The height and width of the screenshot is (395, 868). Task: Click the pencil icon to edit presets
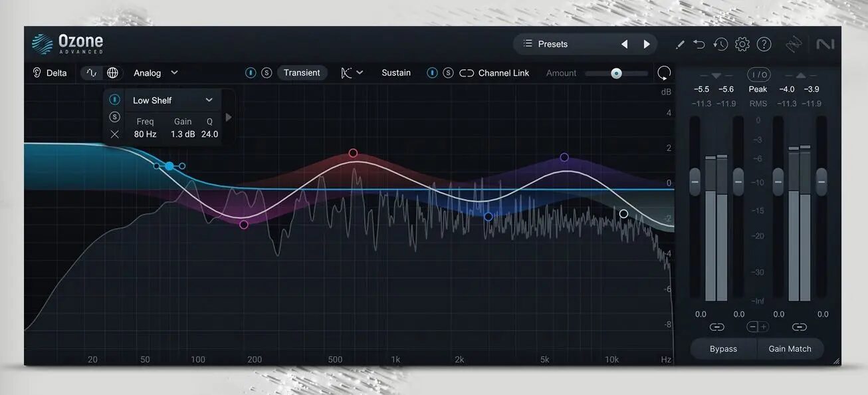click(x=679, y=44)
